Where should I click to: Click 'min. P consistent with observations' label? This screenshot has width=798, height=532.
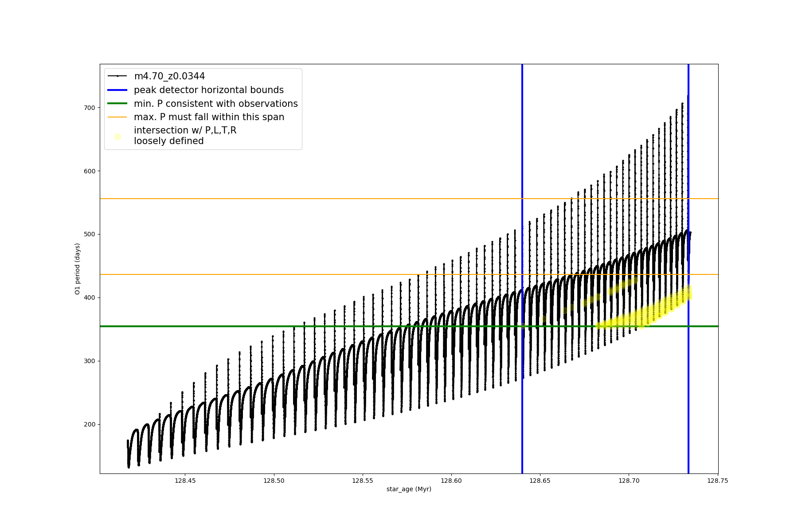[x=215, y=104]
